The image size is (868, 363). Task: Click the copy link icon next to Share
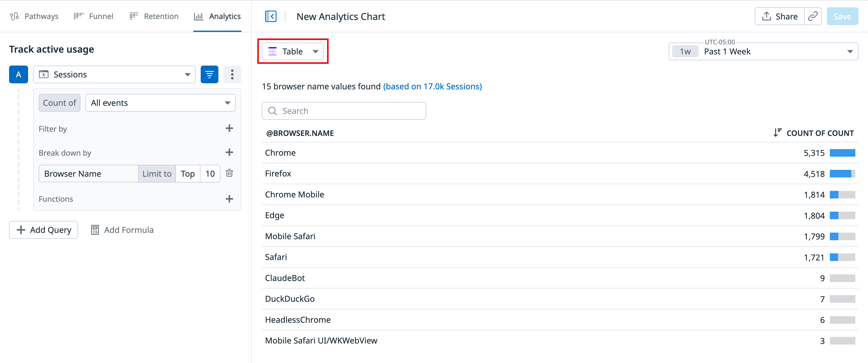click(x=812, y=16)
